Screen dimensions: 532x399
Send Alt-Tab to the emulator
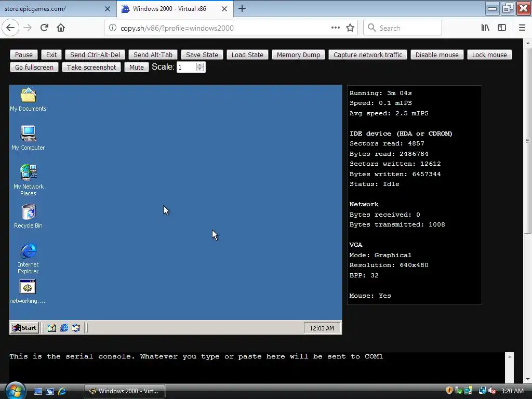(x=153, y=55)
